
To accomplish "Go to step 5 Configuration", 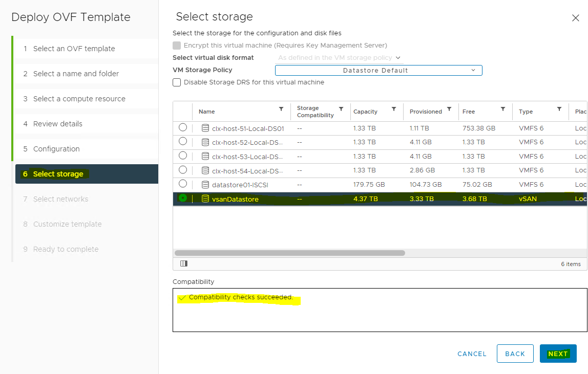I will tap(87, 149).
